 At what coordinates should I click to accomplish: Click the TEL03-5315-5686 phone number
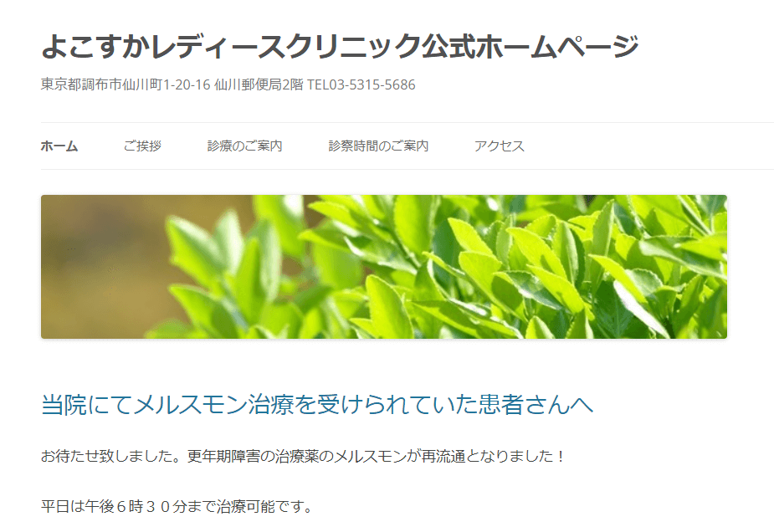pos(361,84)
